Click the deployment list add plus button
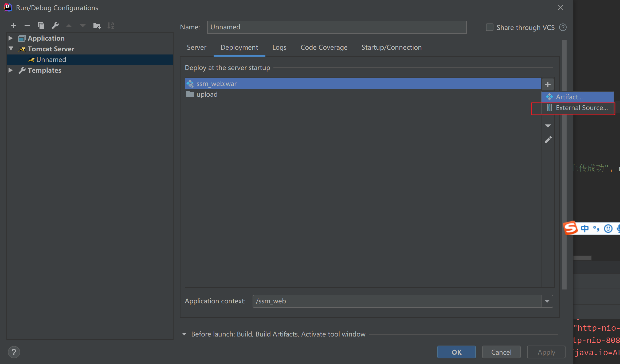This screenshot has height=364, width=620. pos(548,84)
